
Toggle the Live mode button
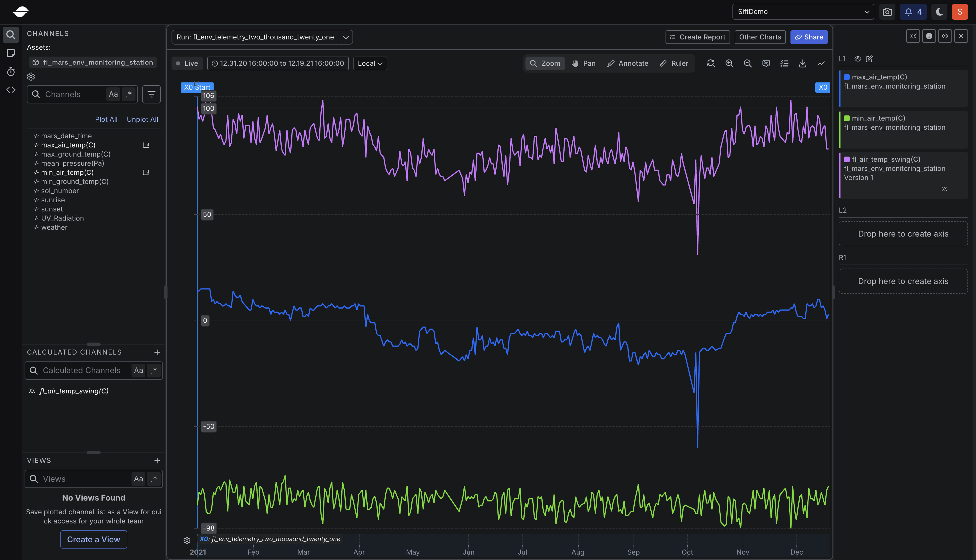[187, 63]
